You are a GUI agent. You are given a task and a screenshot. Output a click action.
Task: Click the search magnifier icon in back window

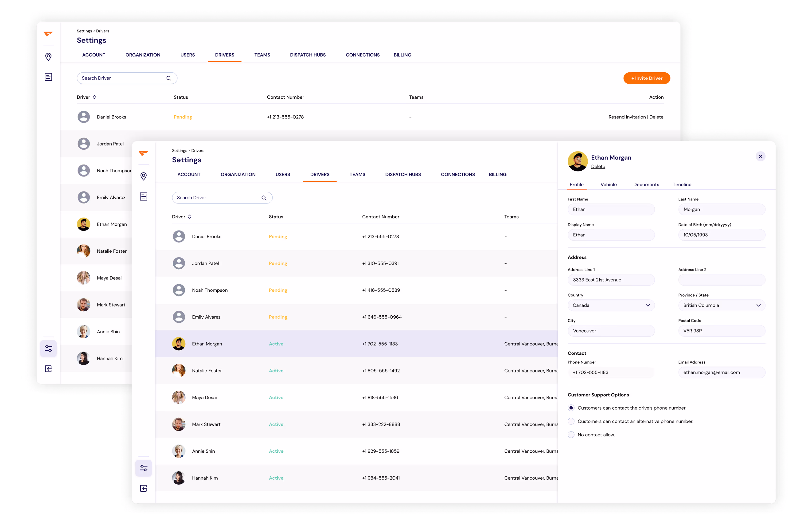point(169,78)
